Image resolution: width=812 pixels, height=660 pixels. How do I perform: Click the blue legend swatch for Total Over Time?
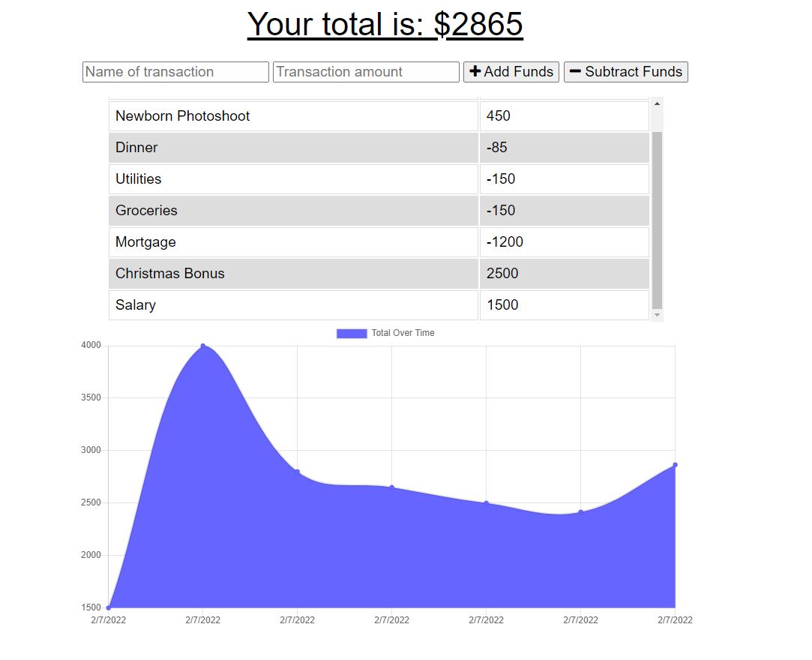(351, 332)
